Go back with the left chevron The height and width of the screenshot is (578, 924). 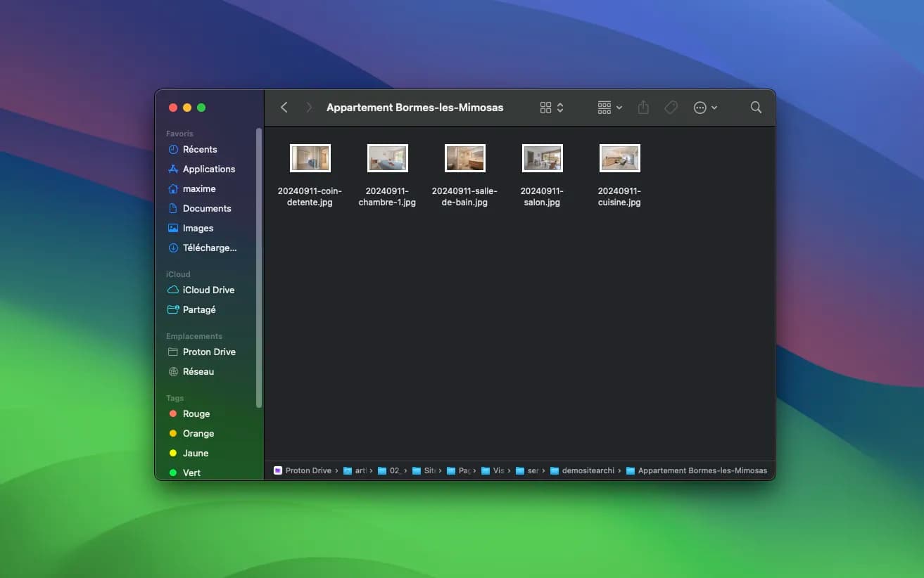284,108
